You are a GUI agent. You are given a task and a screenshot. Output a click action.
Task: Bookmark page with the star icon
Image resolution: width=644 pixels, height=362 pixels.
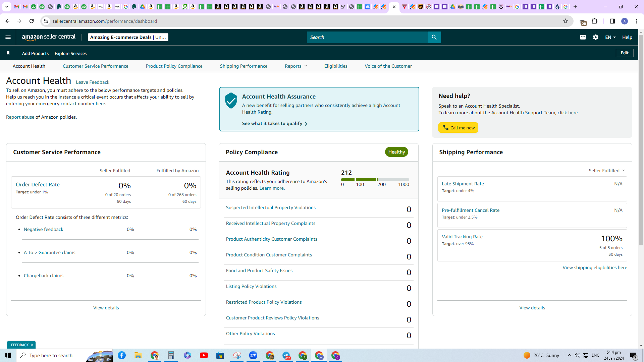566,21
